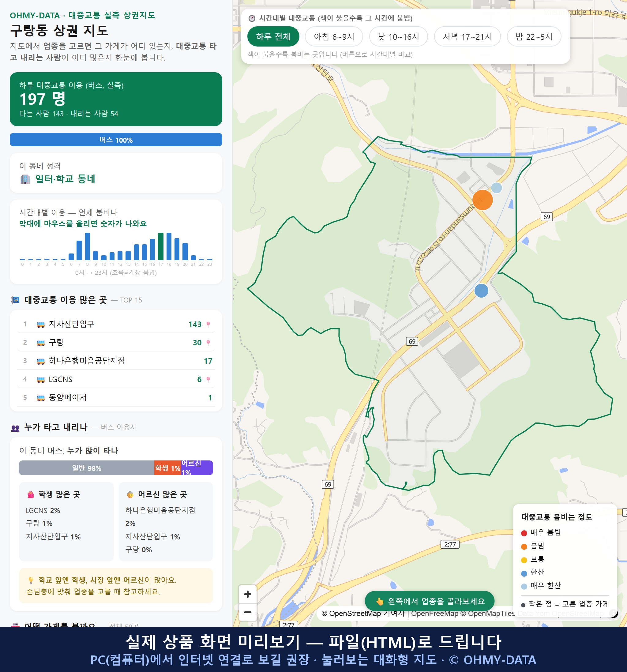The width and height of the screenshot is (627, 672).
Task: Click the 구랑 1% student entry
Action: (x=39, y=523)
